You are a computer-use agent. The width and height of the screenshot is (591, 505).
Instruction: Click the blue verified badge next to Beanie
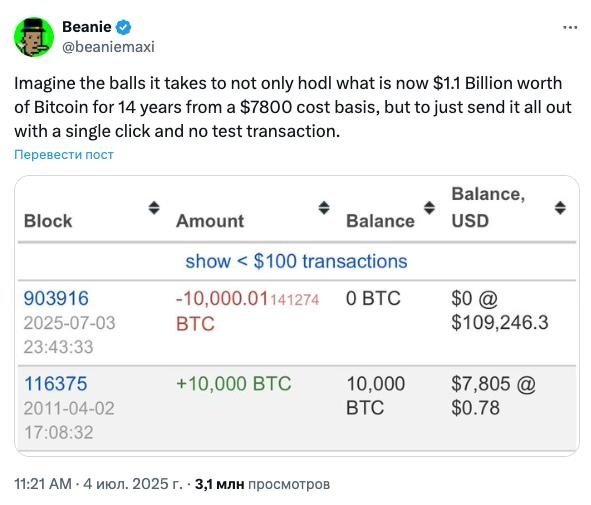(x=124, y=28)
